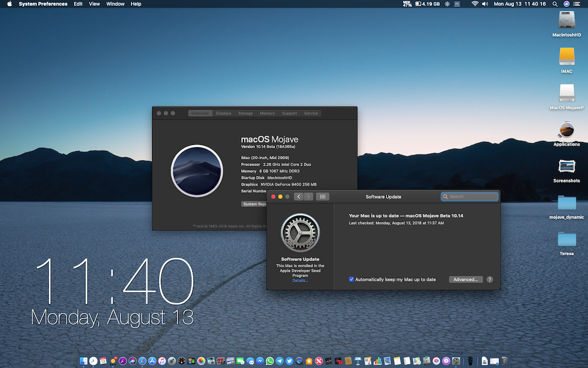Switch to Storage tab in About This Mac

point(246,113)
